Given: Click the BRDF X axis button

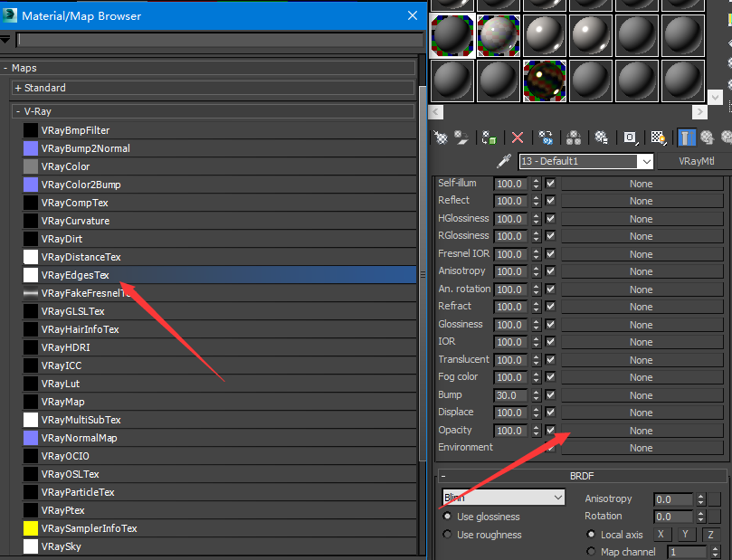Looking at the screenshot, I should (661, 535).
